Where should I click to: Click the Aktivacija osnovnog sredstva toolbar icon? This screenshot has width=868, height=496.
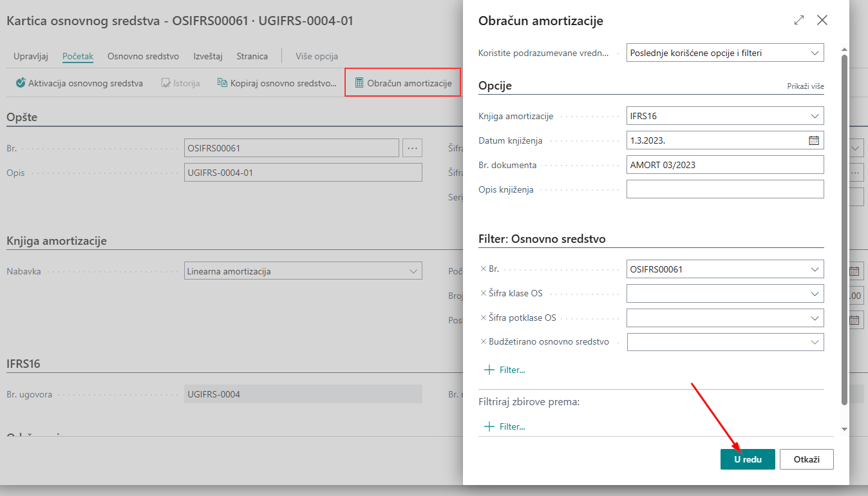21,83
